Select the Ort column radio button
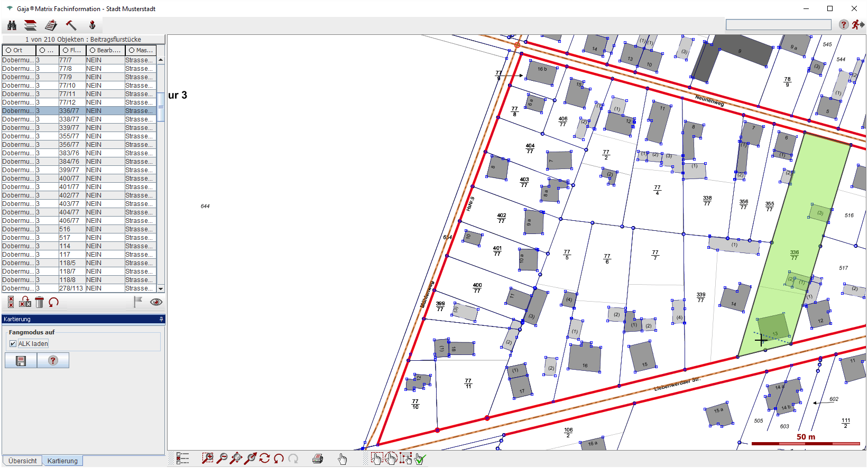The width and height of the screenshot is (868, 468). [x=8, y=50]
